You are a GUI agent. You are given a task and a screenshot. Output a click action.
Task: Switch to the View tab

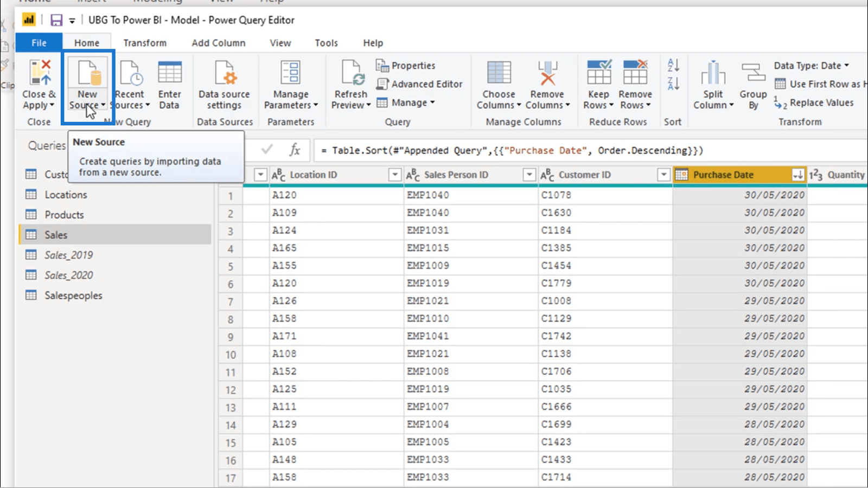coord(280,43)
